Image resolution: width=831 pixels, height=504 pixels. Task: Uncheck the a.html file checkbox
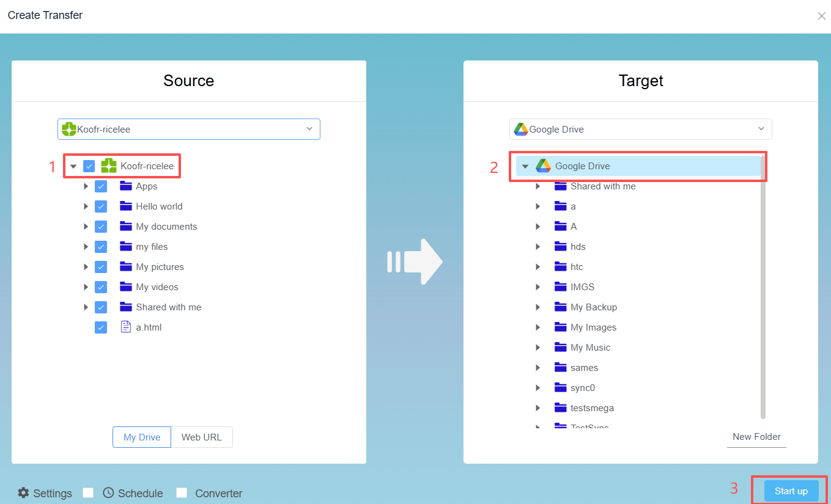[x=101, y=327]
